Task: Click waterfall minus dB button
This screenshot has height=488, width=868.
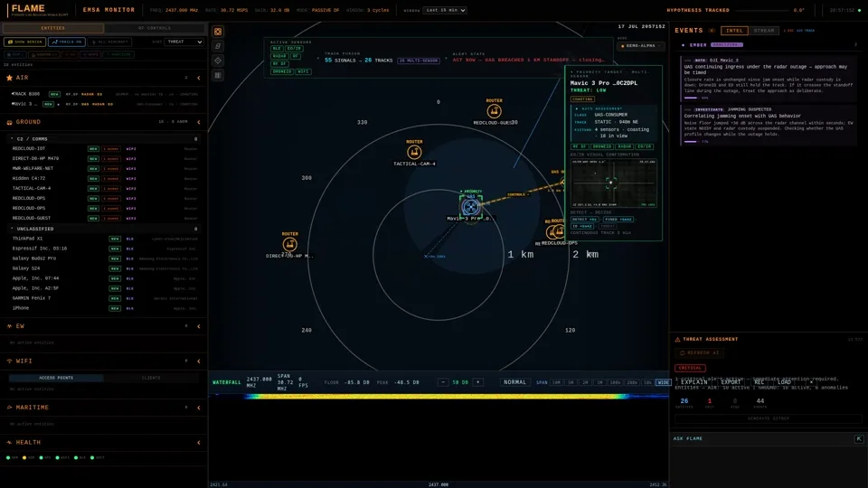Action: [443, 382]
